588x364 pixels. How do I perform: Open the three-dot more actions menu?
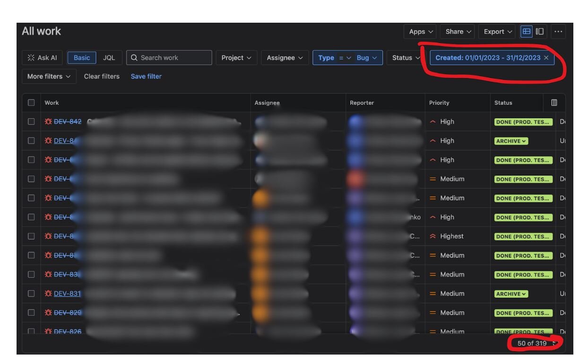pos(558,32)
